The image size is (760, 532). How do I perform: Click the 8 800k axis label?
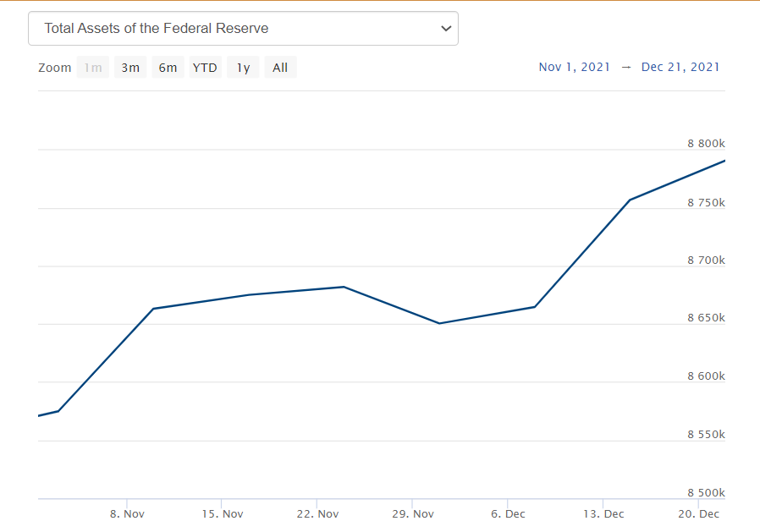(706, 144)
